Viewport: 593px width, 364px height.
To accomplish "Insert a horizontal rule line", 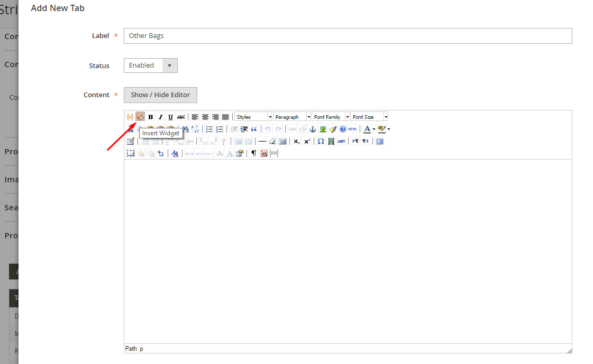I will [262, 141].
